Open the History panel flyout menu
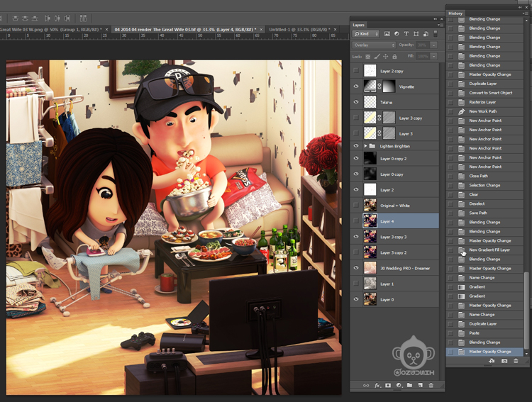Viewport: 532px width, 402px height. (x=526, y=13)
